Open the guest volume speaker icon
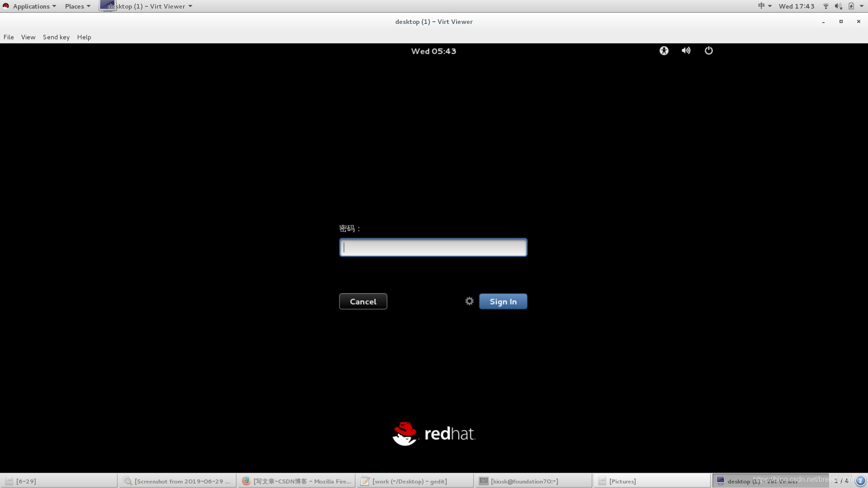The image size is (868, 488). coord(686,51)
